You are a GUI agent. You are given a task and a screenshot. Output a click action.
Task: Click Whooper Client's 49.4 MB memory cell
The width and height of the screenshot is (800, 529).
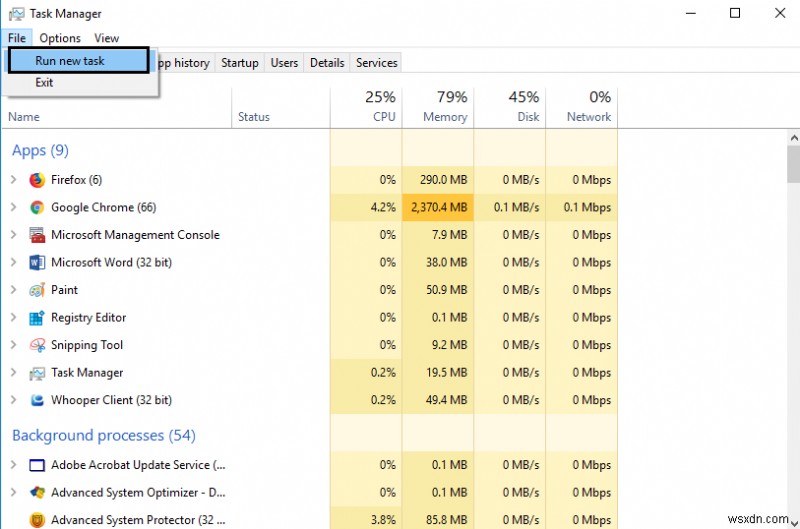pos(438,400)
